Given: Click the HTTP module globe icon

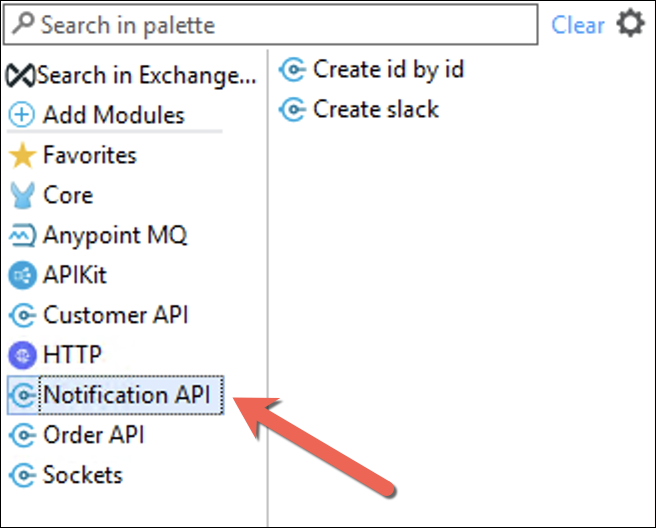Looking at the screenshot, I should point(22,355).
